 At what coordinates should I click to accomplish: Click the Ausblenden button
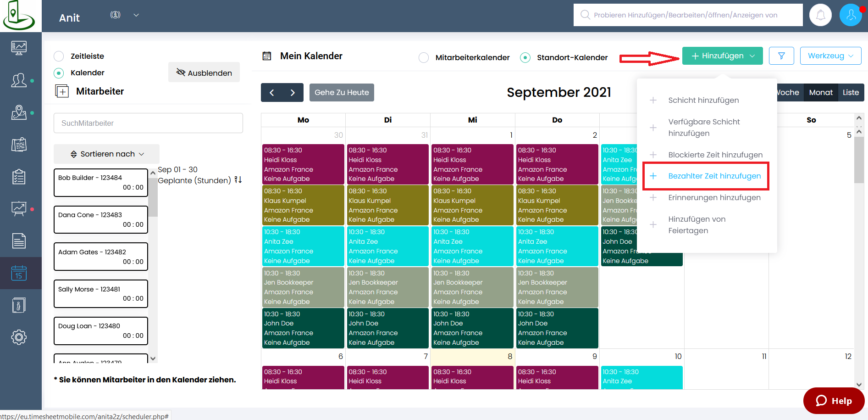[204, 73]
